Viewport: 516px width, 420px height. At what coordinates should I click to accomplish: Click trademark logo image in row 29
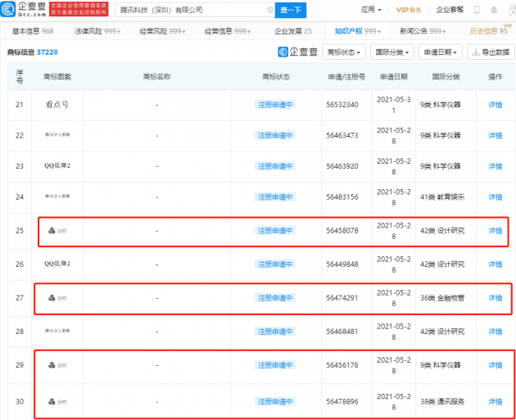57,365
